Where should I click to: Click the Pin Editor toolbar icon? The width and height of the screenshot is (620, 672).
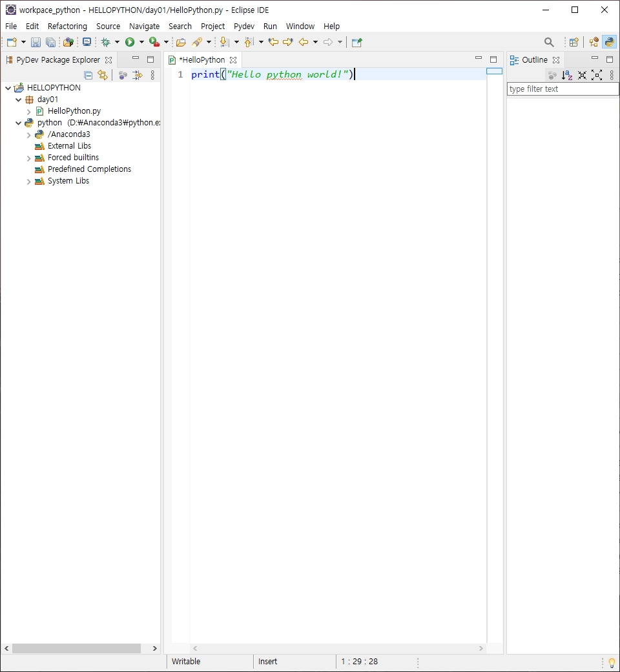pos(357,42)
